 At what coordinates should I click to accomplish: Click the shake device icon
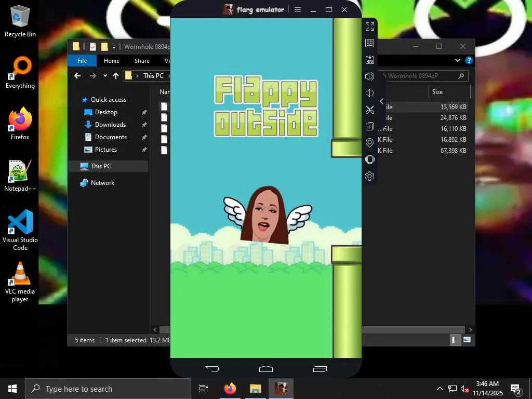click(x=370, y=159)
